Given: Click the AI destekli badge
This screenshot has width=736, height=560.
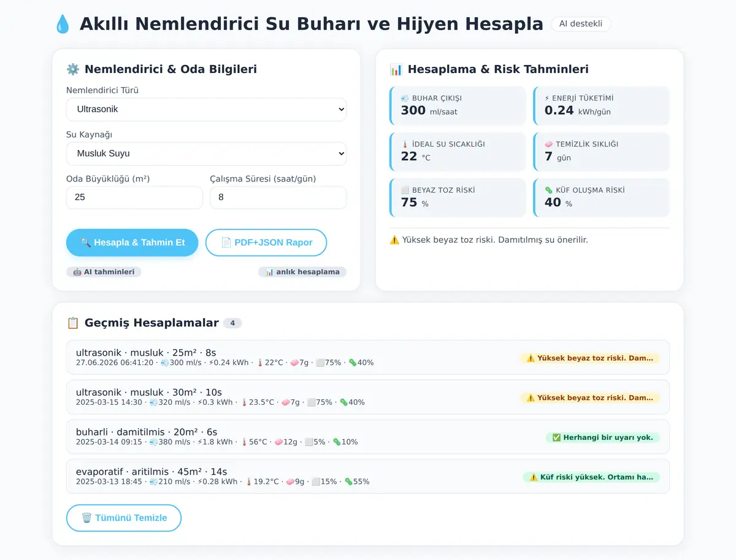Looking at the screenshot, I should 581,24.
